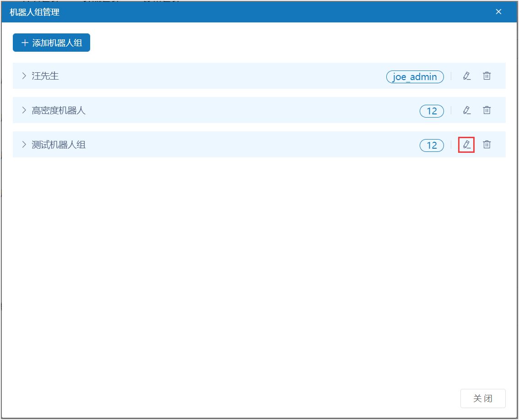This screenshot has height=420, width=519.
Task: Select the 测试机器人组 group name
Action: (59, 145)
